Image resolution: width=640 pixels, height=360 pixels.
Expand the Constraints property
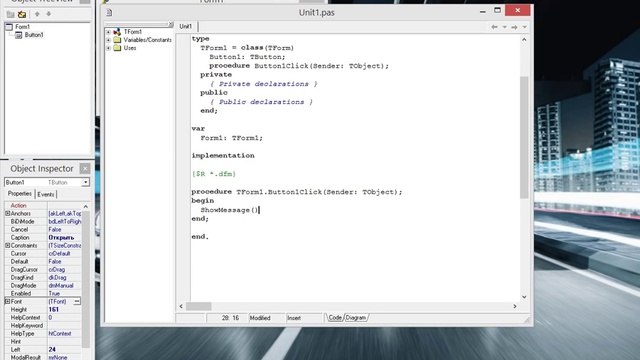point(7,246)
